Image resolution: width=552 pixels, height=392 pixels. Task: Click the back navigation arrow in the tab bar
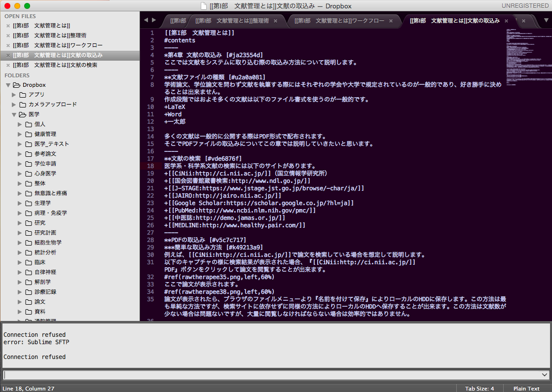click(x=146, y=20)
